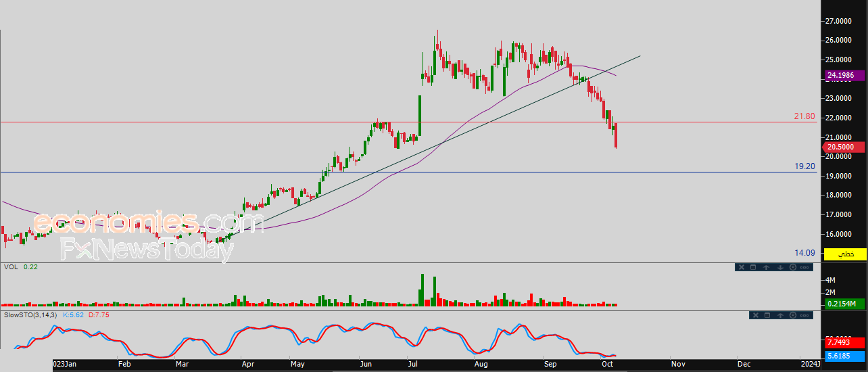Select the SlowSTO(3,14,3) indicator label

coord(31,315)
